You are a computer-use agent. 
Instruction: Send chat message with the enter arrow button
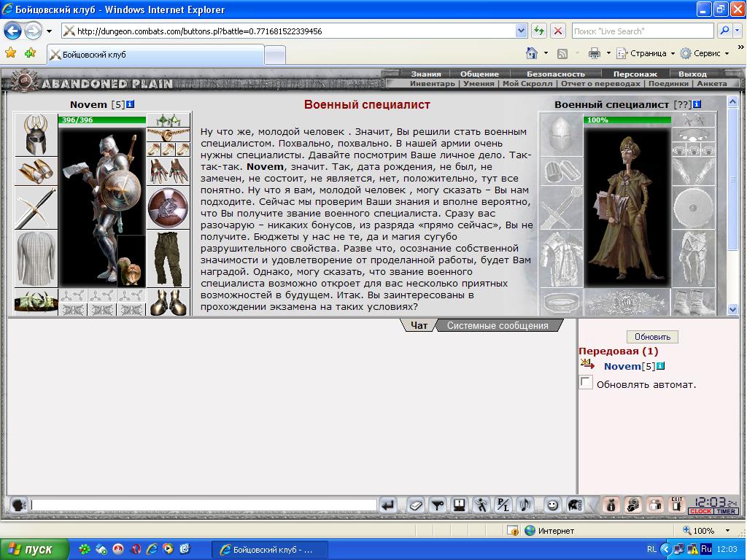pyautogui.click(x=388, y=505)
